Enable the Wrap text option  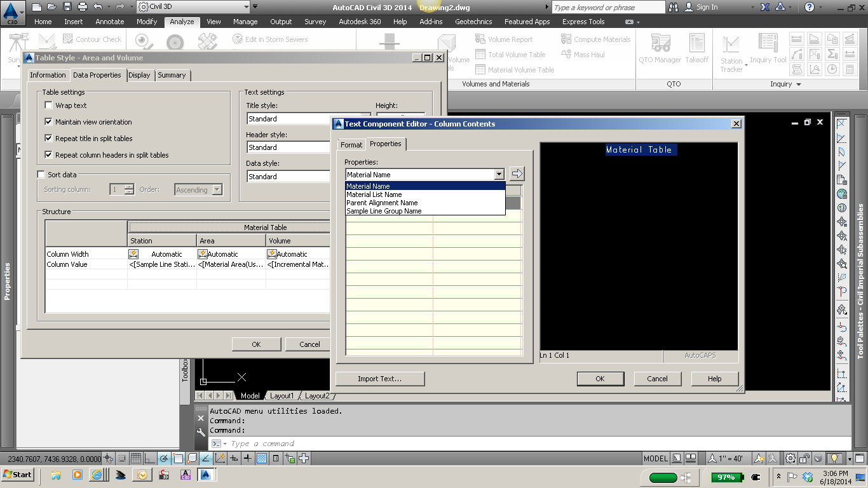(48, 106)
